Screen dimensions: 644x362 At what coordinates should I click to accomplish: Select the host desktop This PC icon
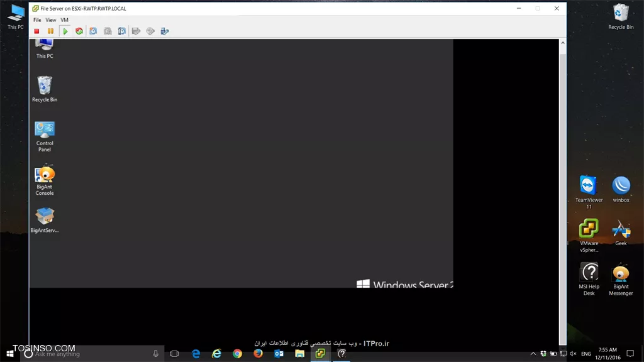point(16,17)
